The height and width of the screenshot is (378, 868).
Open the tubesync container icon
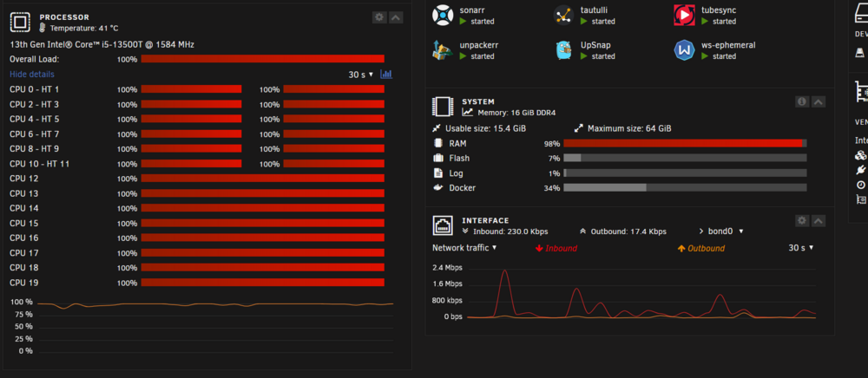click(684, 16)
